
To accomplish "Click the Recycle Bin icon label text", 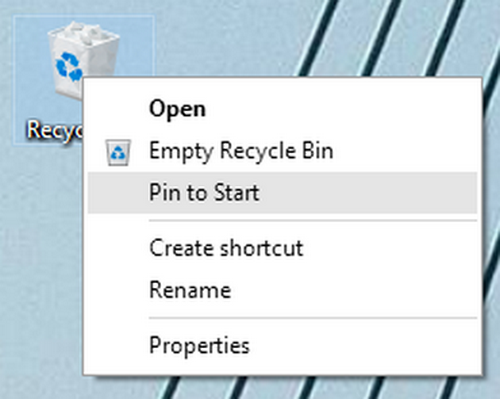I will (55, 131).
